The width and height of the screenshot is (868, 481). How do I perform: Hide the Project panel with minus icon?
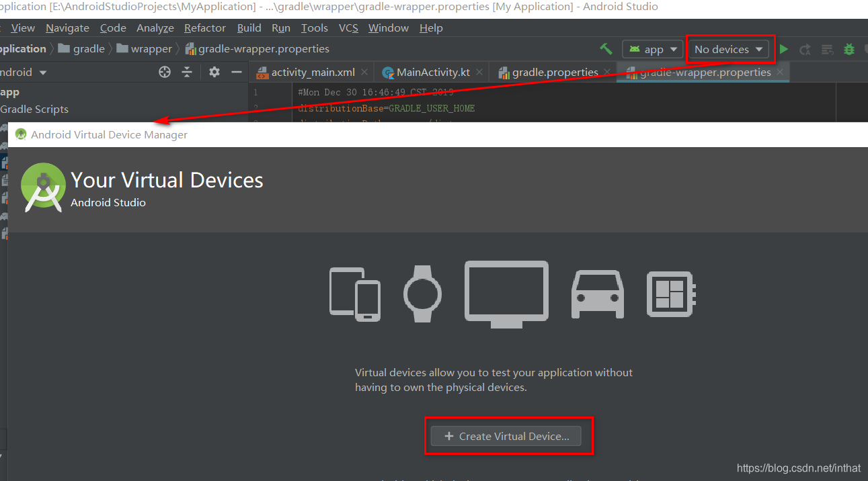[237, 72]
